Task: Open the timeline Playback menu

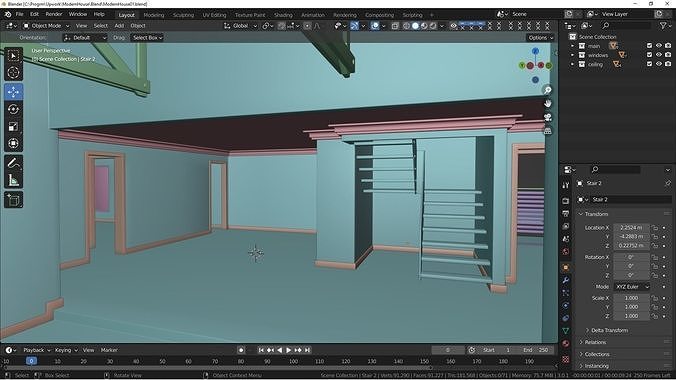Action: click(36, 350)
